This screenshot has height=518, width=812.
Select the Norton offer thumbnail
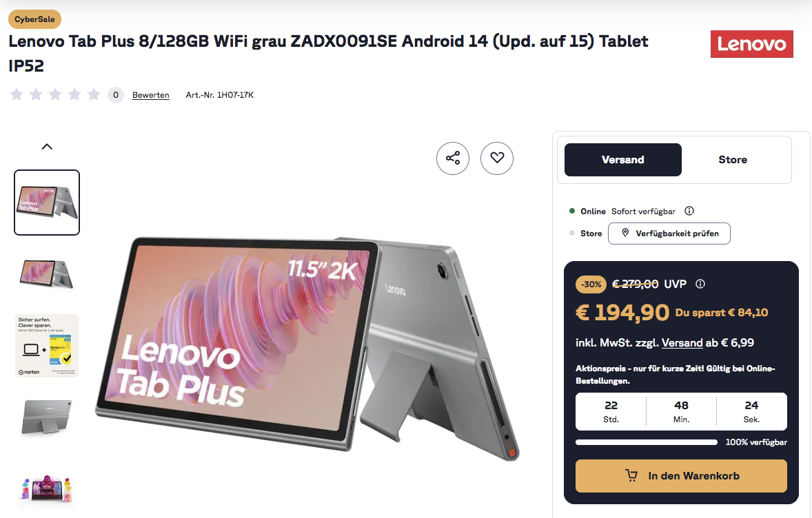coord(47,345)
